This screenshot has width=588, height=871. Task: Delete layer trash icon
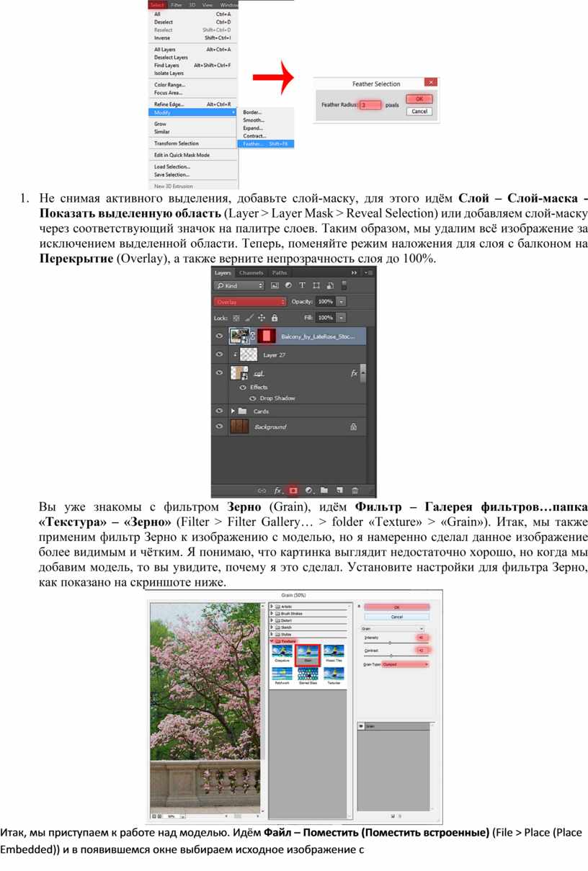(x=355, y=490)
